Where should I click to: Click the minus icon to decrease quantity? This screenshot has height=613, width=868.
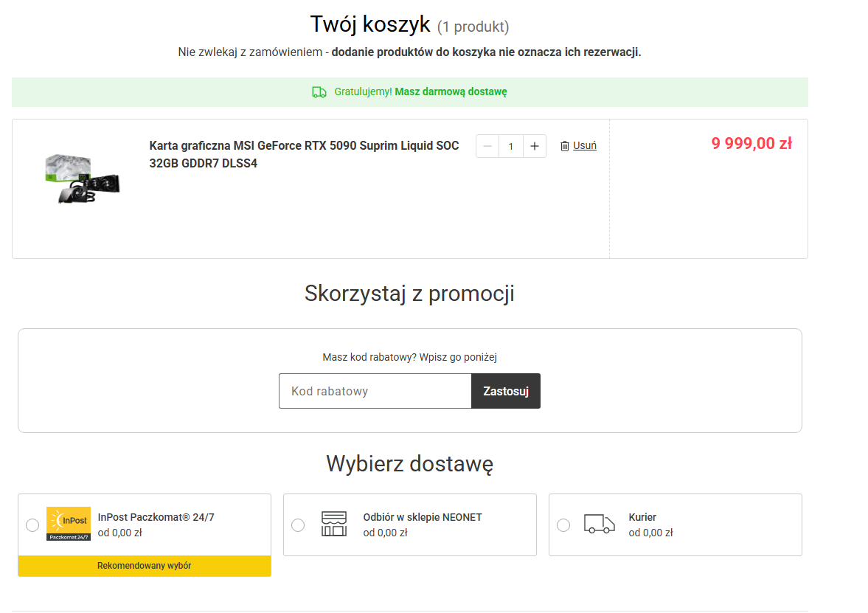487,146
